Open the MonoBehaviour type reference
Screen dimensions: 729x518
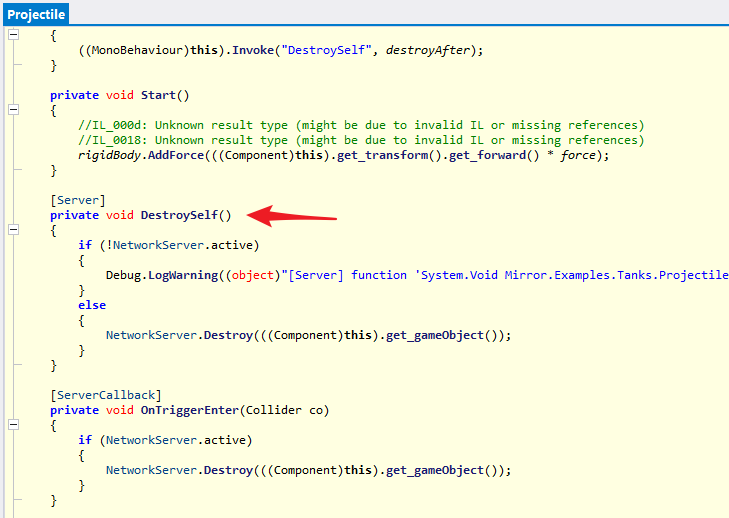pos(137,50)
